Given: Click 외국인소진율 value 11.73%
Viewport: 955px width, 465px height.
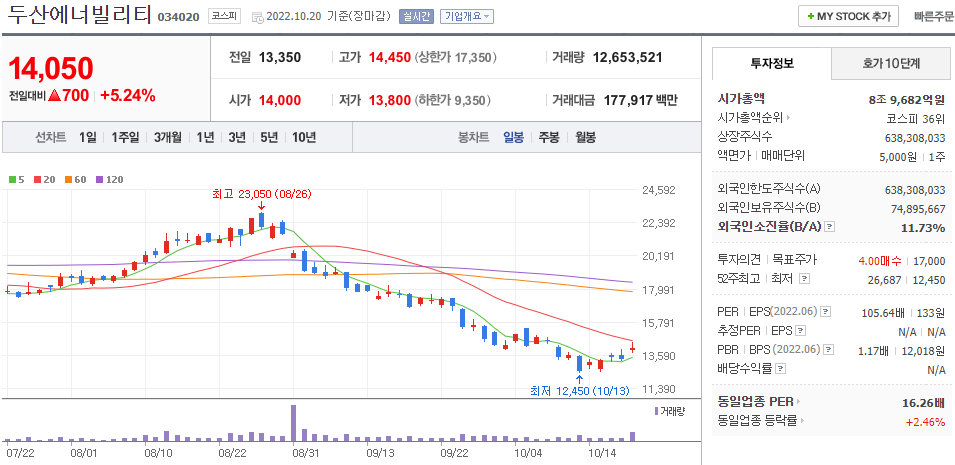Looking at the screenshot, I should [x=923, y=228].
